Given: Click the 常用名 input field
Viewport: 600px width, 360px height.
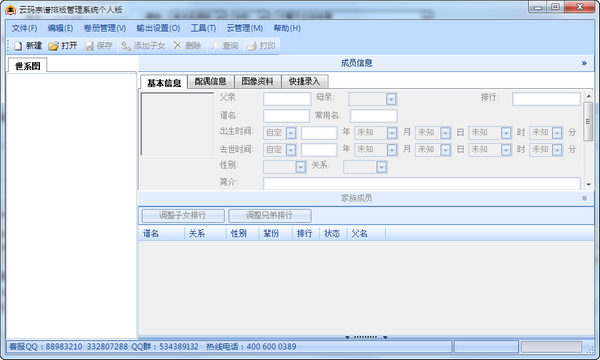Looking at the screenshot, I should 373,116.
